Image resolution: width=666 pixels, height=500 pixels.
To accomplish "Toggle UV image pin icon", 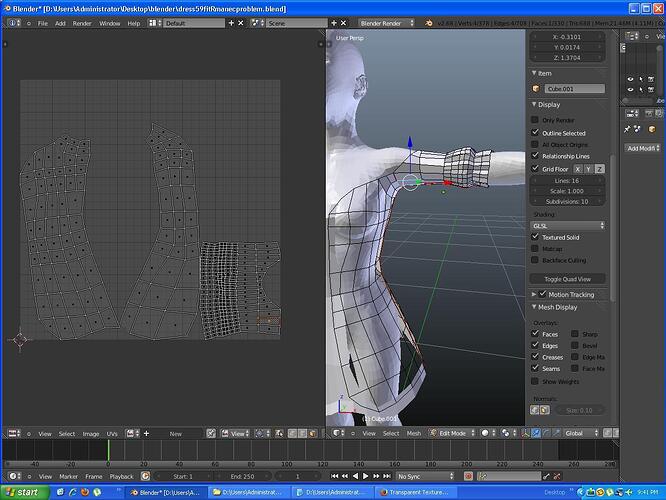I will [x=211, y=433].
